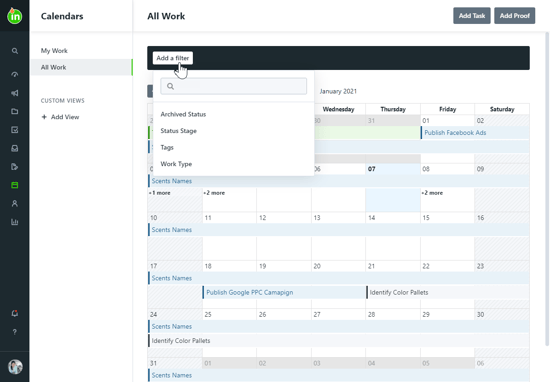Open the inMotion logo home icon
Screen dimensions: 550x382
(15, 16)
